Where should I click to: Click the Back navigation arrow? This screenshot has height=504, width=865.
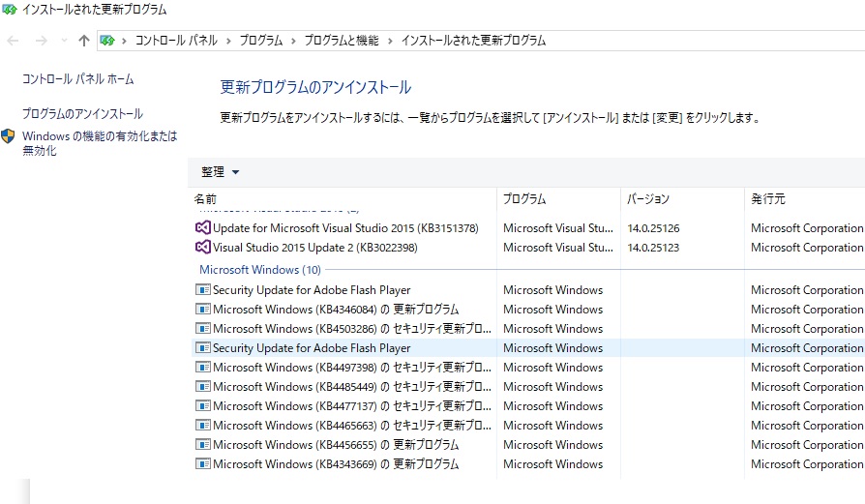pyautogui.click(x=13, y=41)
